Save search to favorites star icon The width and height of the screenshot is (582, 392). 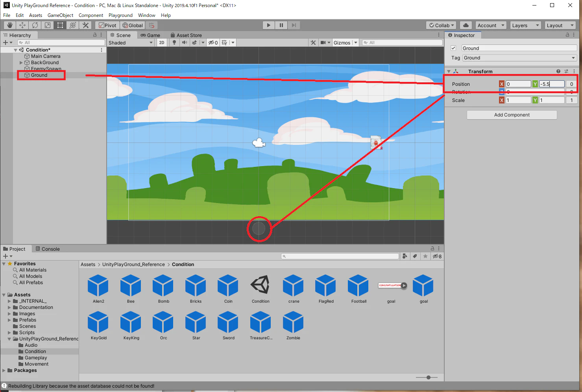pyautogui.click(x=425, y=256)
